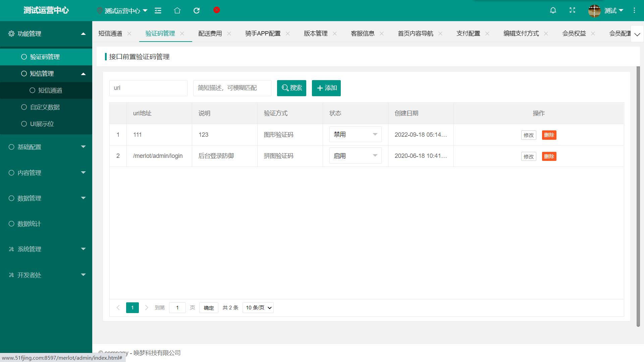This screenshot has width=644, height=362.
Task: Click 修改 for the 111 row
Action: (x=529, y=135)
